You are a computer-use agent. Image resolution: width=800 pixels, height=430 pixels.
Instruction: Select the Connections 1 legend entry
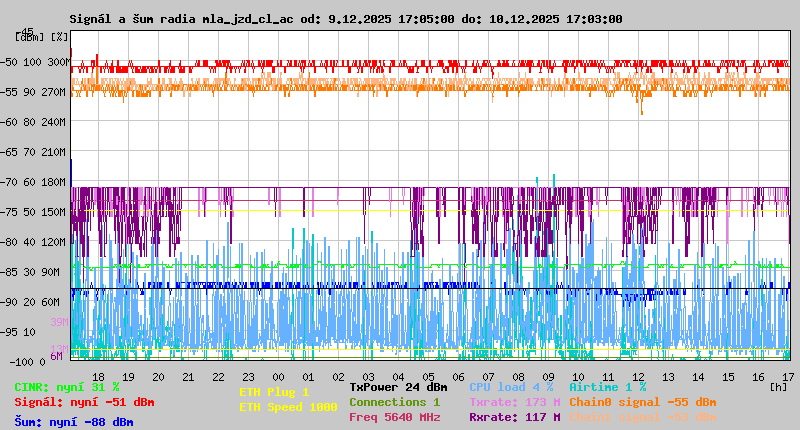click(394, 401)
